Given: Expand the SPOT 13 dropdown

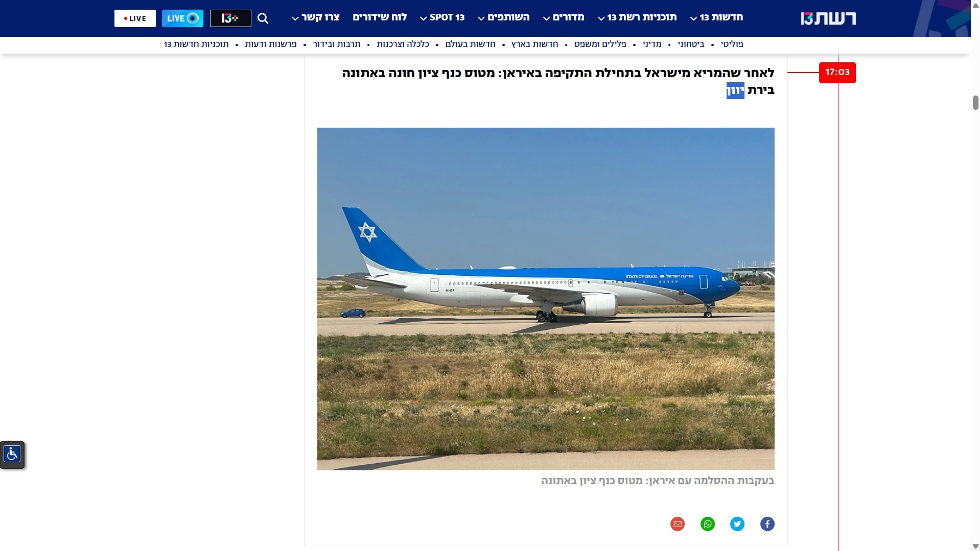Looking at the screenshot, I should tap(442, 17).
